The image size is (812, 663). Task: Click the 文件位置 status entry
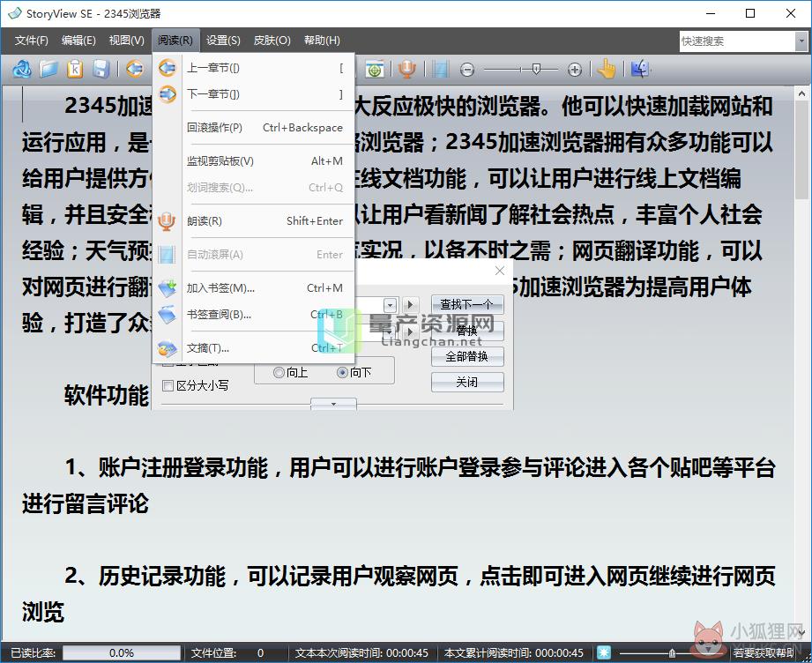227,652
